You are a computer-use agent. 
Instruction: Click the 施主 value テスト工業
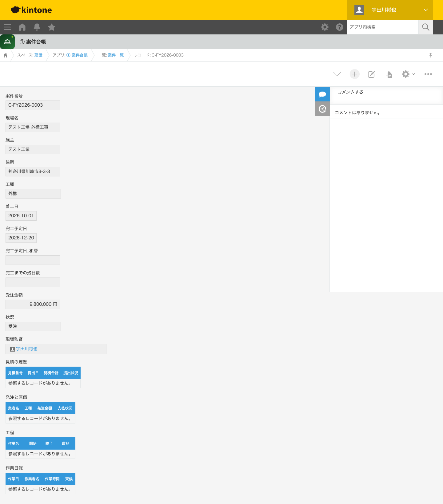click(x=33, y=149)
